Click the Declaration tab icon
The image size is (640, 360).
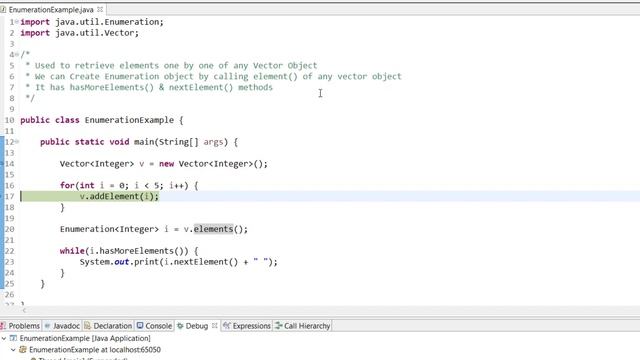click(x=87, y=325)
